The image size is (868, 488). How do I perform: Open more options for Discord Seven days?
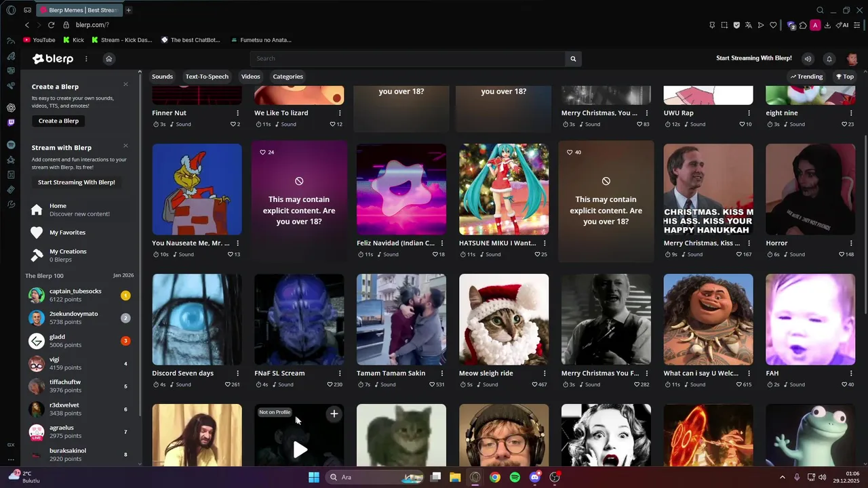(x=237, y=373)
